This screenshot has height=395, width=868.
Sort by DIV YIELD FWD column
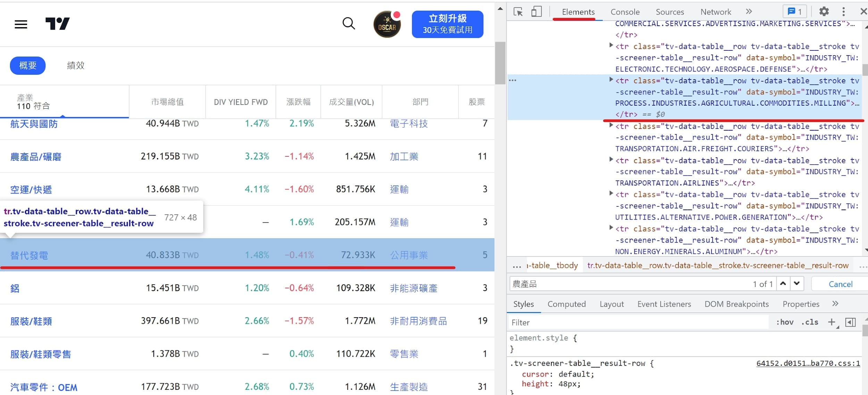(x=241, y=102)
